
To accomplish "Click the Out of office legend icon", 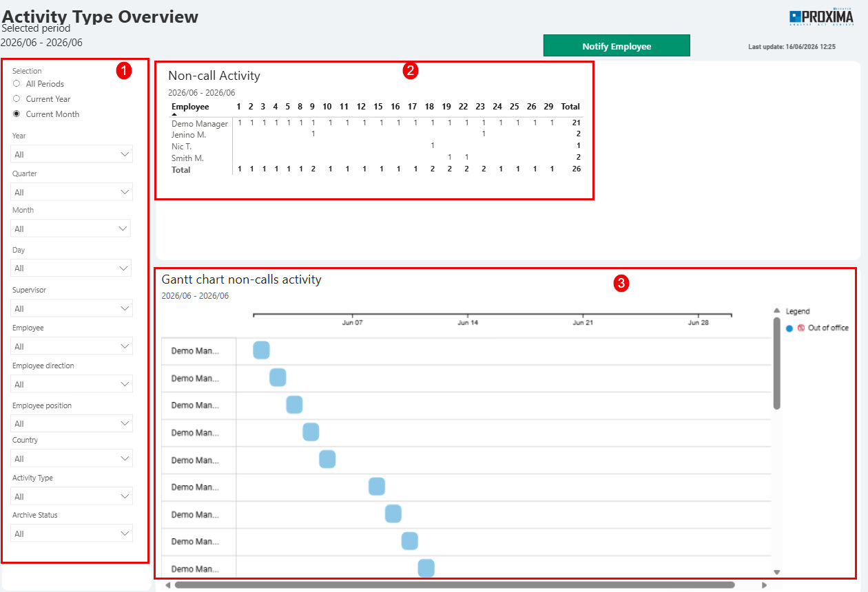I will pyautogui.click(x=801, y=328).
